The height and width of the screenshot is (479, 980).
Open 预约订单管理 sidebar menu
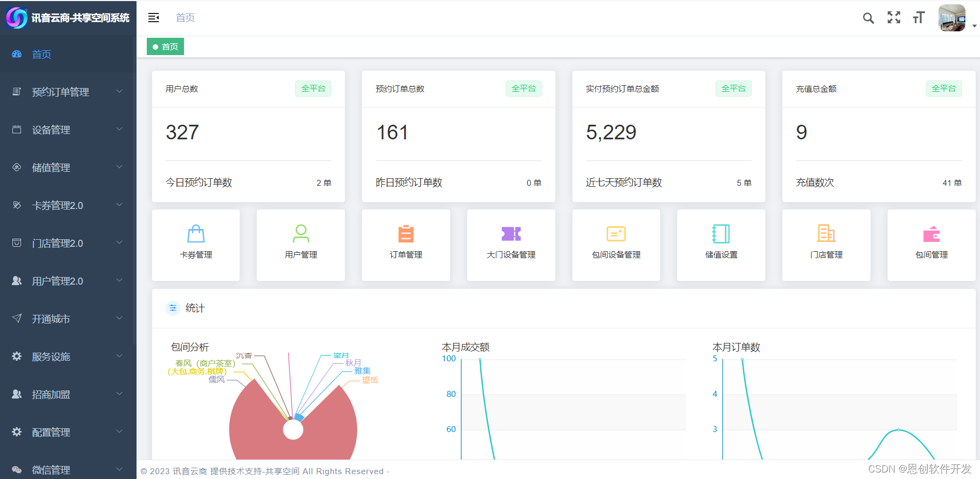(68, 92)
